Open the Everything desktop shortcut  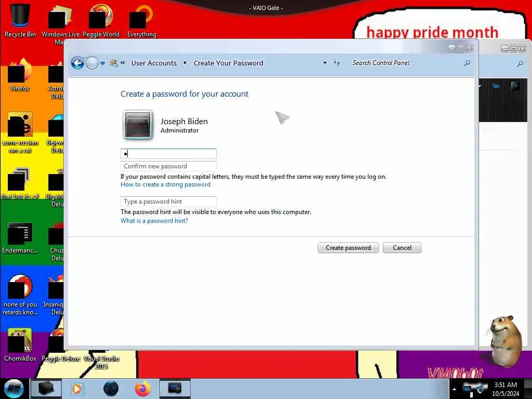[x=141, y=20]
